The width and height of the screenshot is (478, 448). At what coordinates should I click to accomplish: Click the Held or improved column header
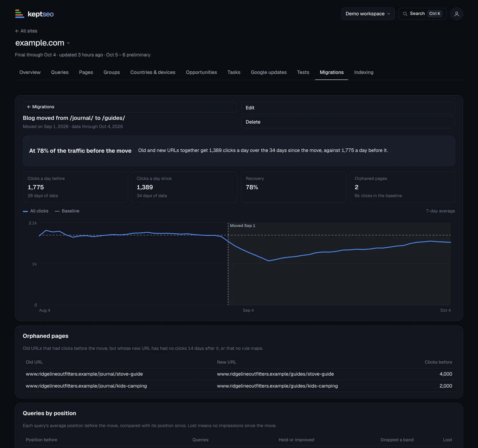tap(296, 440)
